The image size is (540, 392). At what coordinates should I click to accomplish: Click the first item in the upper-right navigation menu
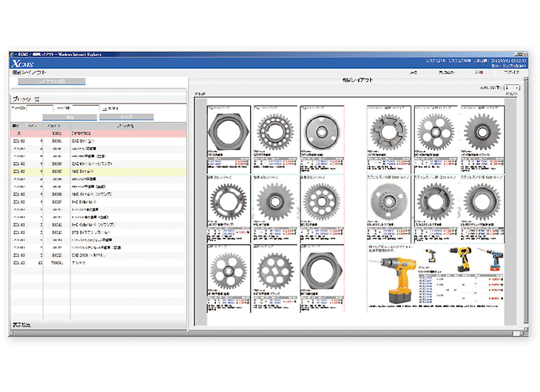414,72
